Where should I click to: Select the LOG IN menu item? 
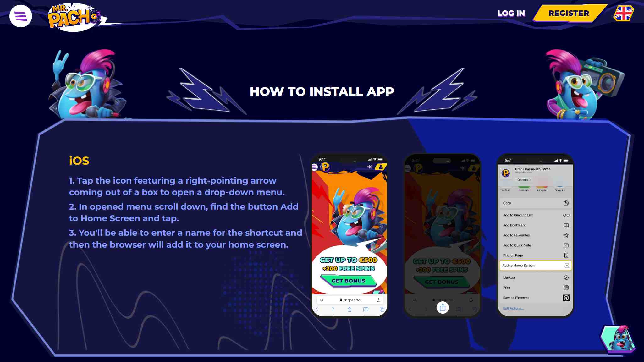tap(511, 13)
